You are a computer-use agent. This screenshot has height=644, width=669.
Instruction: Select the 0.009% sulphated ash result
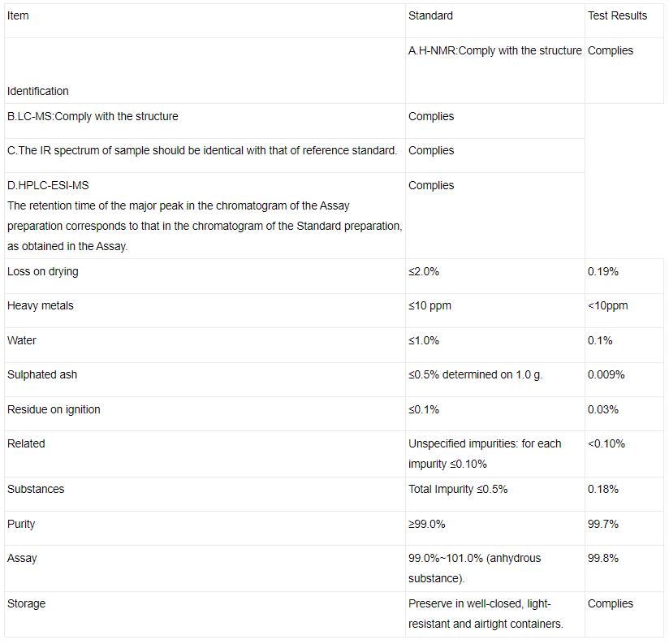point(606,374)
